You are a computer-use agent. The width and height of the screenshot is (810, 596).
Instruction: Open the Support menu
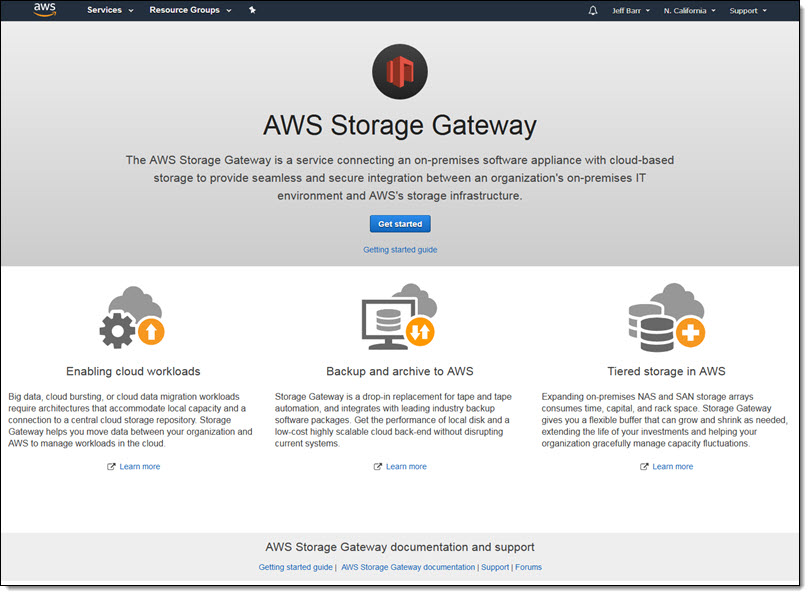pos(748,10)
